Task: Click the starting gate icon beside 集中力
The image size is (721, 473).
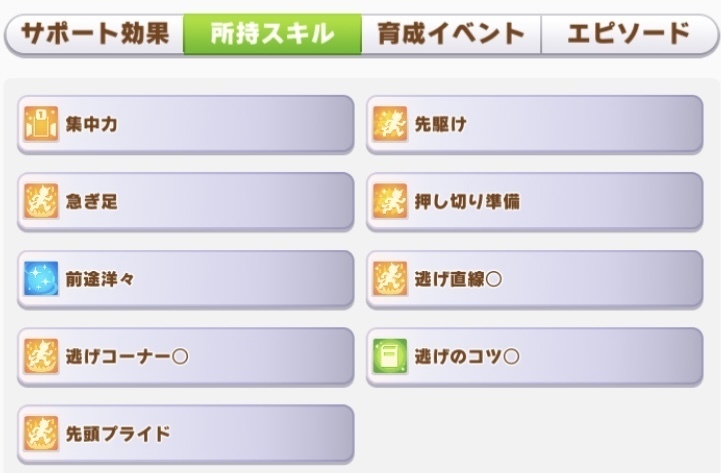Action: pyautogui.click(x=41, y=124)
